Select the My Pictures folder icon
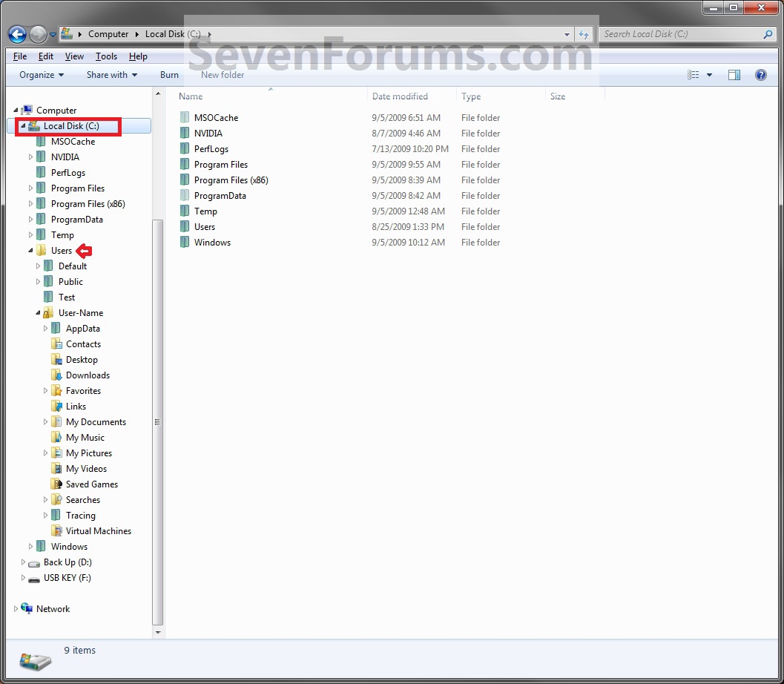 pyautogui.click(x=56, y=453)
